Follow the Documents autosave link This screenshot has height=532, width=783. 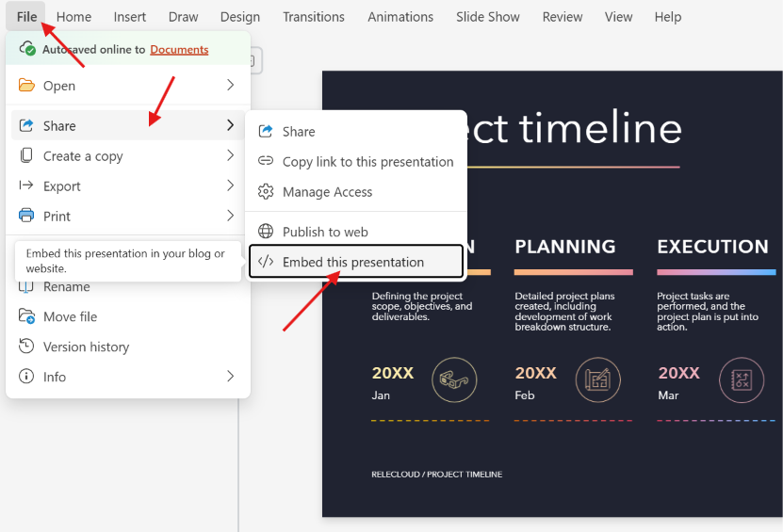tap(179, 49)
